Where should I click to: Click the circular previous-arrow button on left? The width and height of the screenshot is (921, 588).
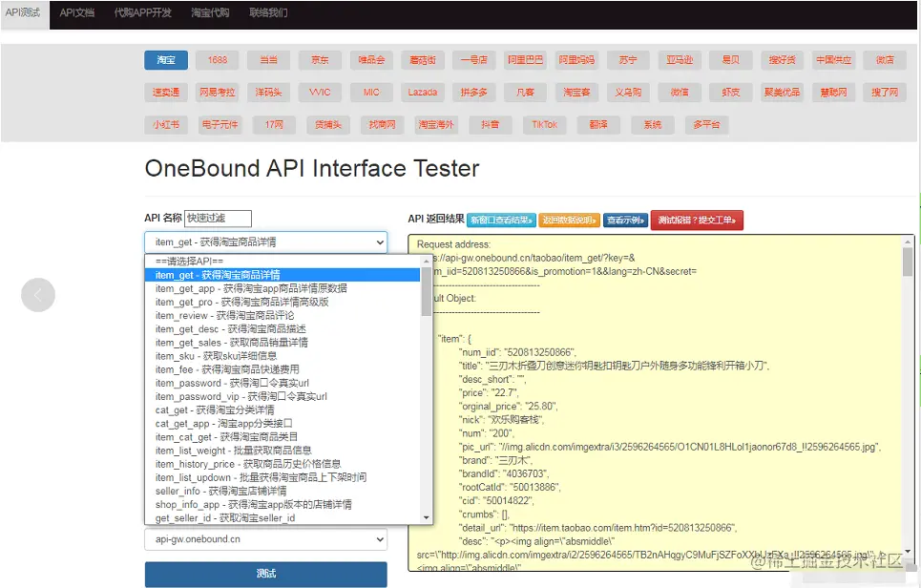[38, 295]
